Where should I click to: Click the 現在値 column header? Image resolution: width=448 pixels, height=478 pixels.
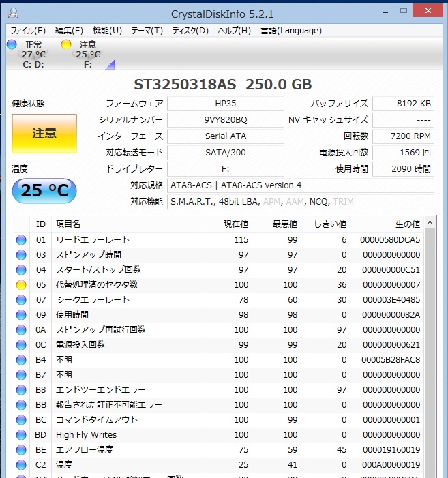point(227,224)
